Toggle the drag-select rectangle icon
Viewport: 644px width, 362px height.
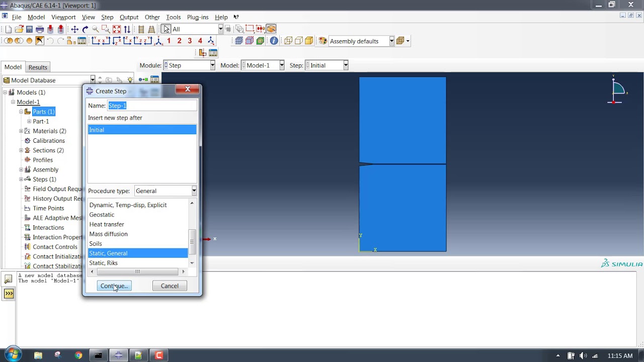click(250, 29)
